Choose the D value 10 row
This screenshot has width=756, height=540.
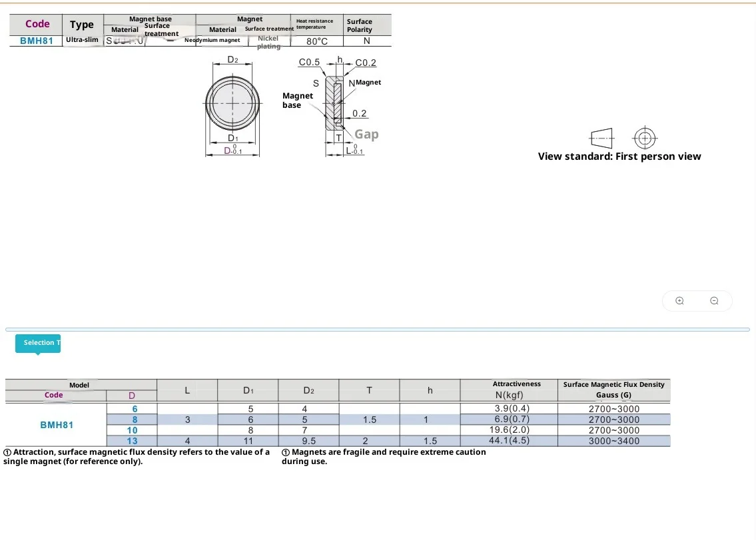(133, 430)
